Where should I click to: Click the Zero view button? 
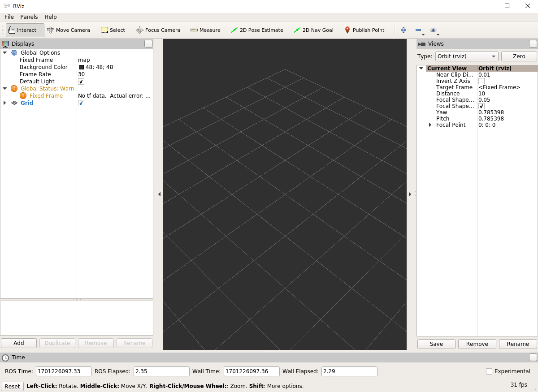pyautogui.click(x=519, y=56)
